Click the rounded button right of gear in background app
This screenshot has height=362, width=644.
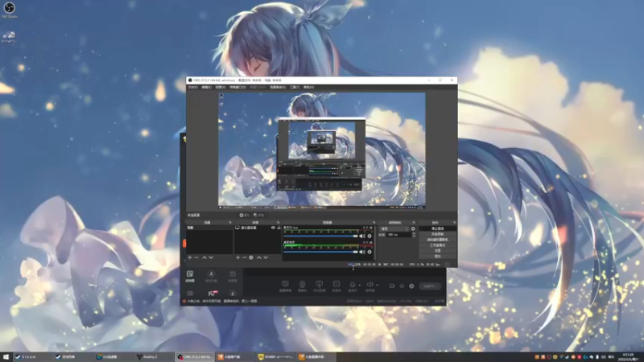click(x=430, y=286)
